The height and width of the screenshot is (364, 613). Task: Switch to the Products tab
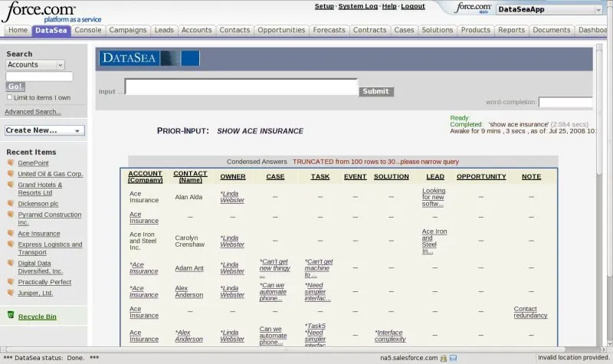(476, 30)
